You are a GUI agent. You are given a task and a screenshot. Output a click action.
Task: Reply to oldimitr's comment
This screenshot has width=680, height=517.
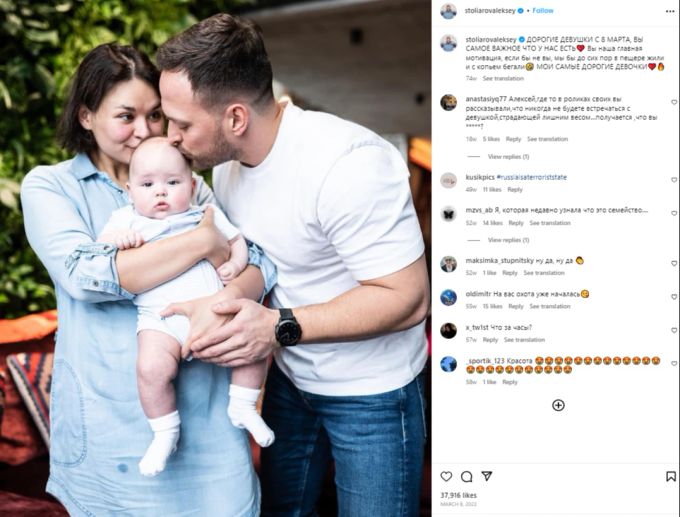tap(516, 306)
